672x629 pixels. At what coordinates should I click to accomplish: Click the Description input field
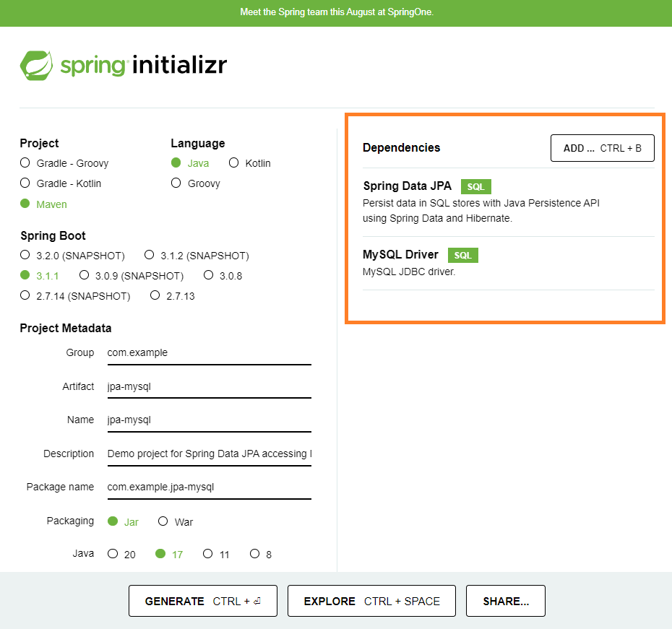coord(209,454)
